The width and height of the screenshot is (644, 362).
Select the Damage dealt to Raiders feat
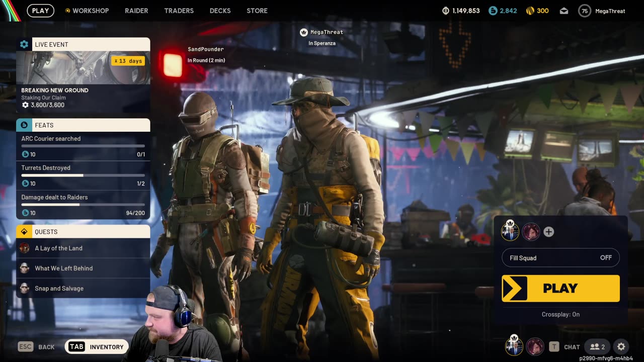pyautogui.click(x=83, y=205)
